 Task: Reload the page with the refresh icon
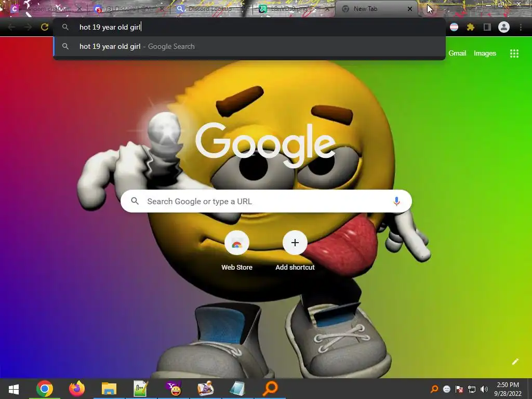[x=45, y=27]
